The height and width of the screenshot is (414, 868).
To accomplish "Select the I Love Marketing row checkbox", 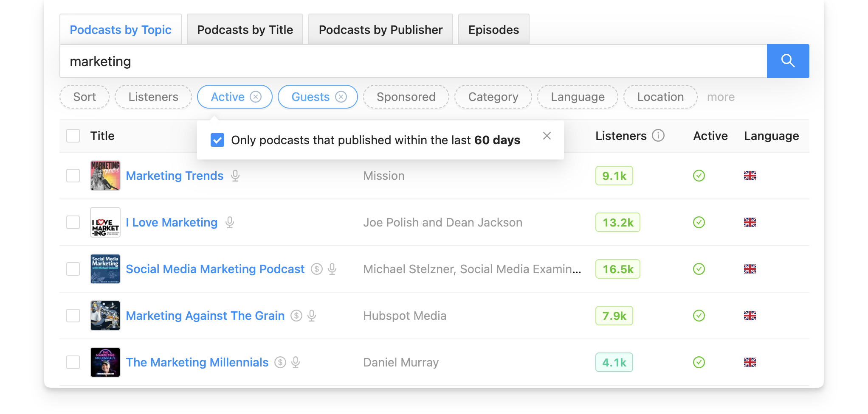I will [x=73, y=222].
